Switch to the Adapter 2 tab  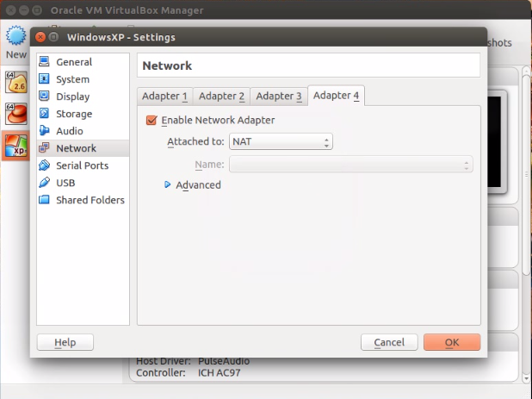tap(221, 97)
